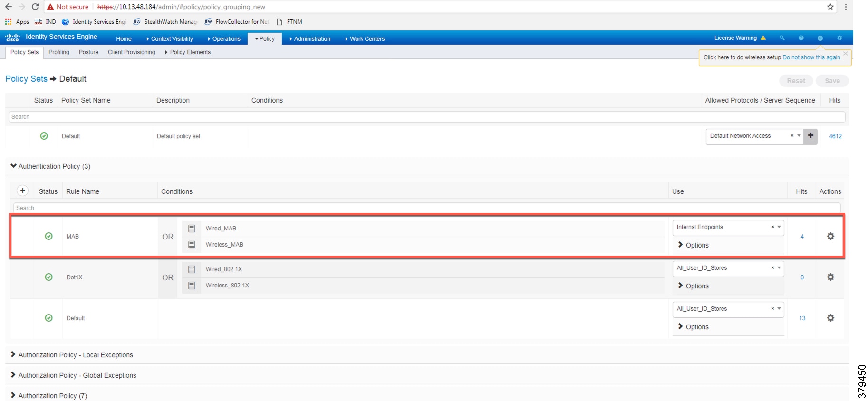Open the settings gear in ISE header

click(839, 38)
